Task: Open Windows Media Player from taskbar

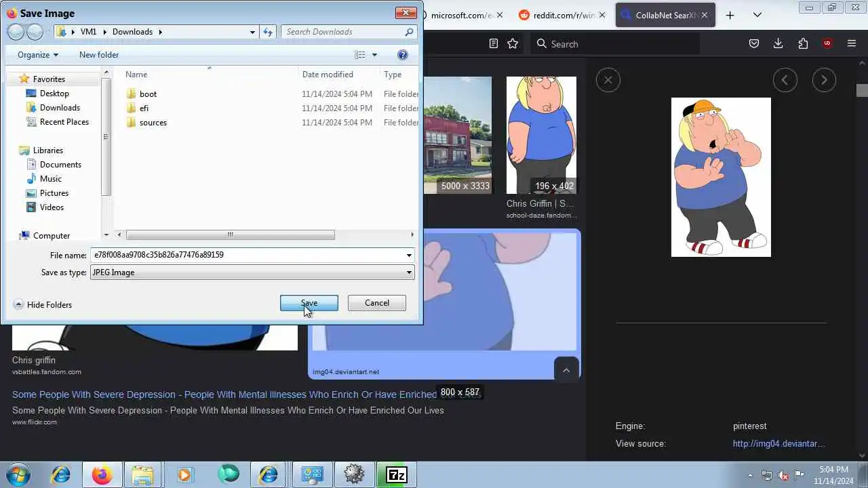Action: (x=184, y=474)
